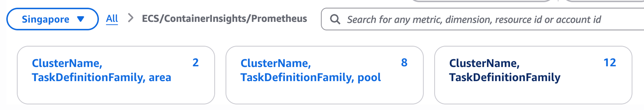Open the ClusterName, TaskDefinitionFamily, area card
The width and height of the screenshot is (644, 110).
[x=116, y=75]
